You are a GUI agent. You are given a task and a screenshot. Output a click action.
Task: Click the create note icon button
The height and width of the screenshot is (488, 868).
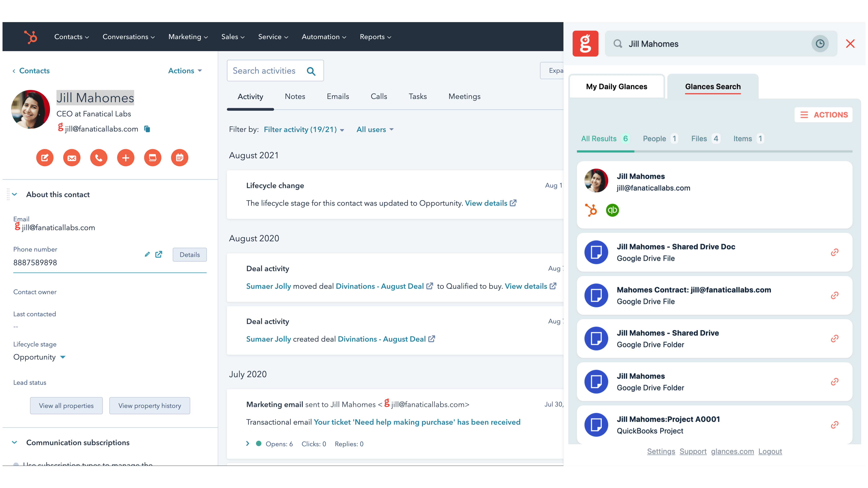pos(45,158)
